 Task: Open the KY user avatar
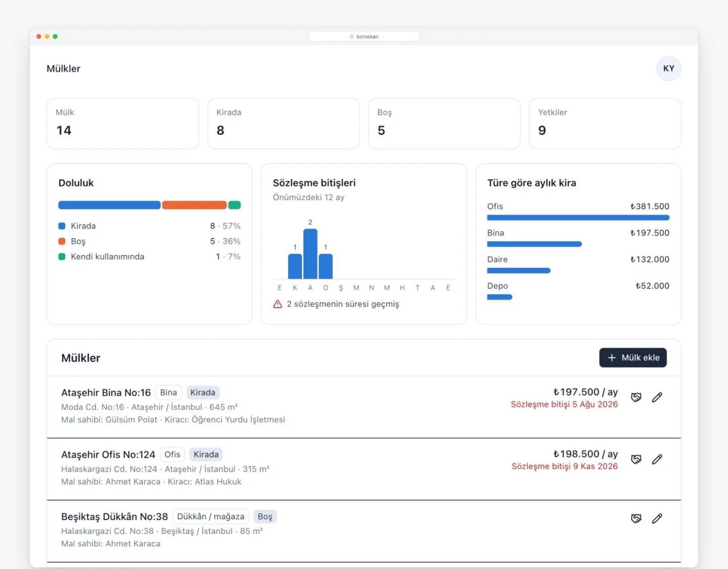(x=668, y=68)
